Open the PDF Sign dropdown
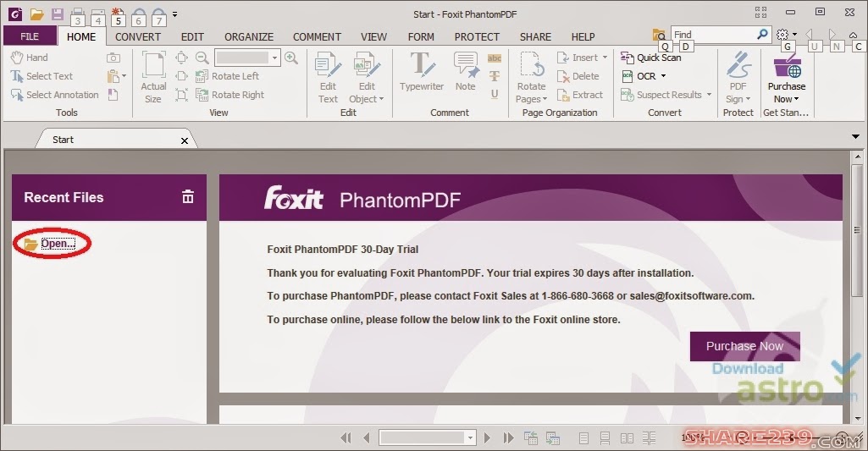 coord(748,100)
